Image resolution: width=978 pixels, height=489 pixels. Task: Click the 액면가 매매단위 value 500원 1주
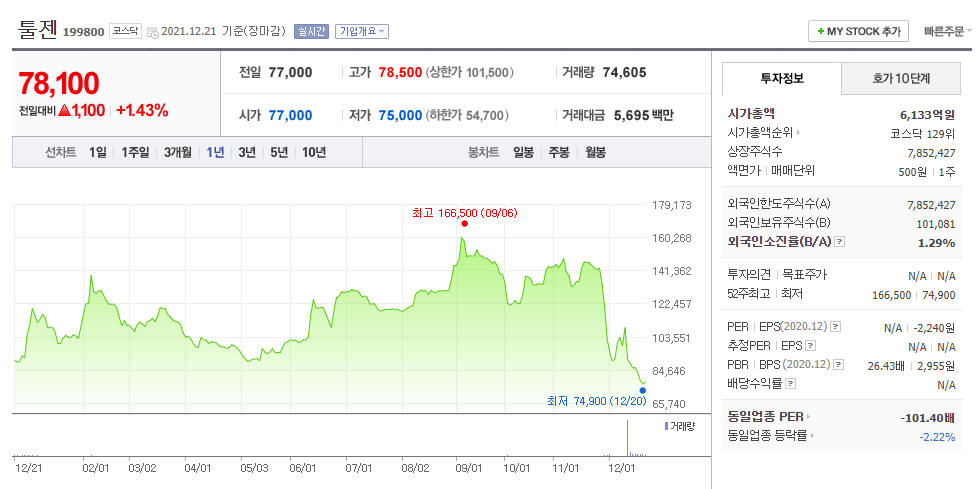(x=927, y=172)
